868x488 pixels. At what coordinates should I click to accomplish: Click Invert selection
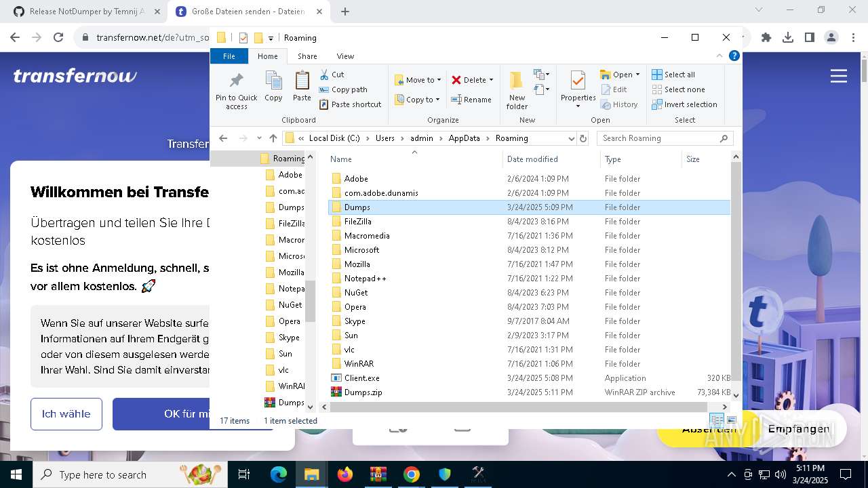[x=684, y=104]
